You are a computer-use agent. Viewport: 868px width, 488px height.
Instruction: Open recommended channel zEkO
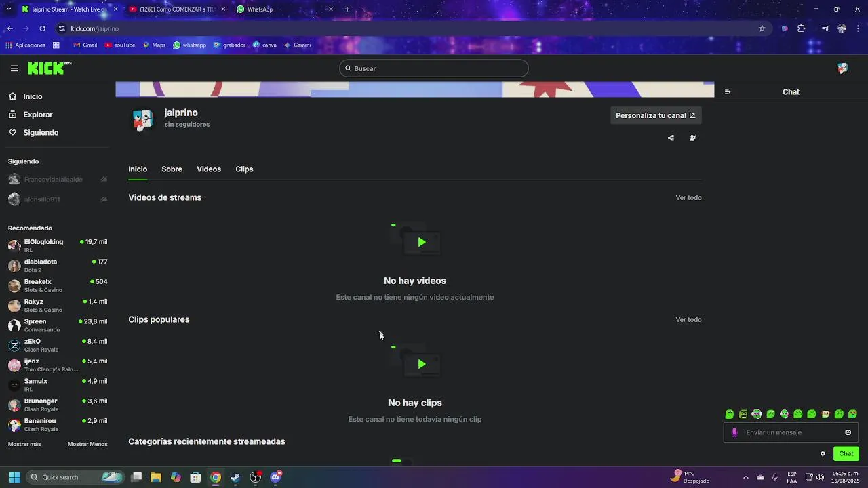click(x=58, y=345)
